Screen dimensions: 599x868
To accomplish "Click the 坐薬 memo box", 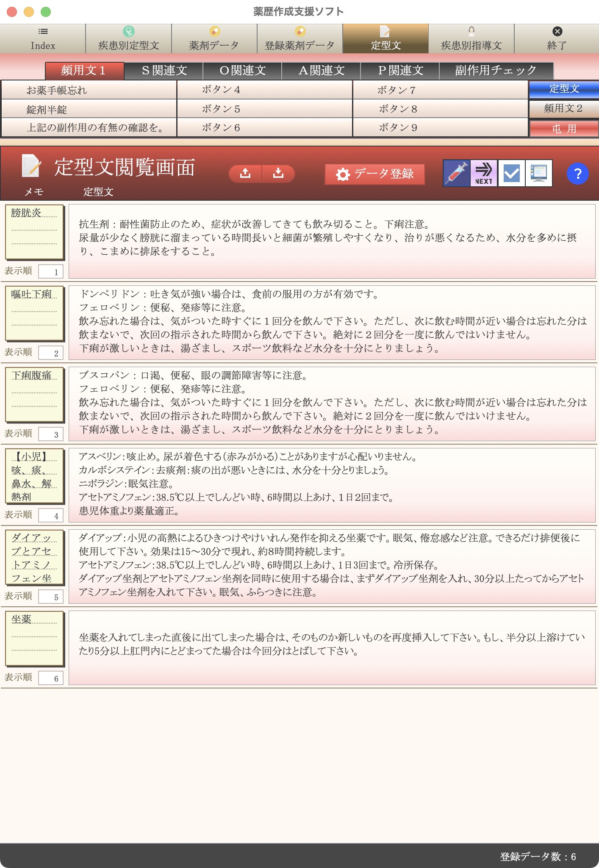I will 34,639.
